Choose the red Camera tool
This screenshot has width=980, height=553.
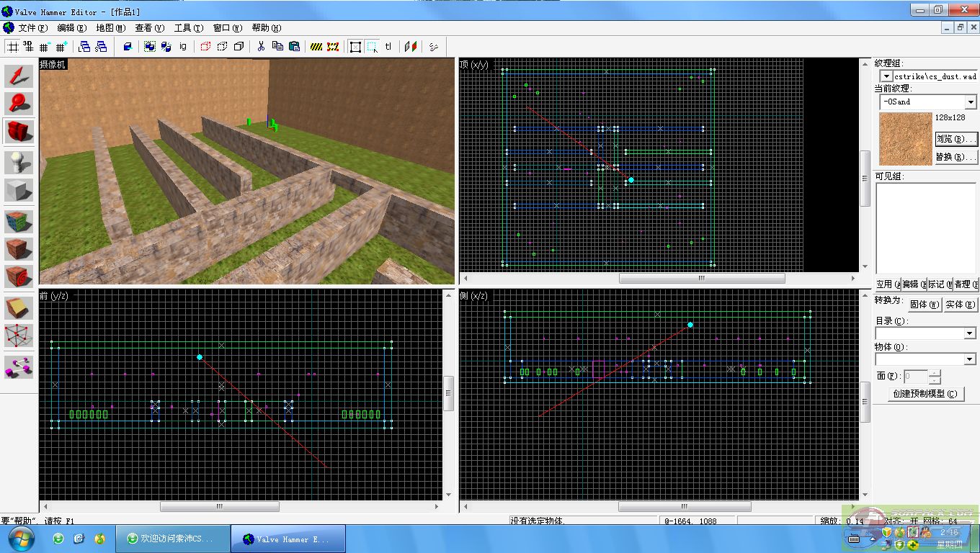(x=19, y=132)
